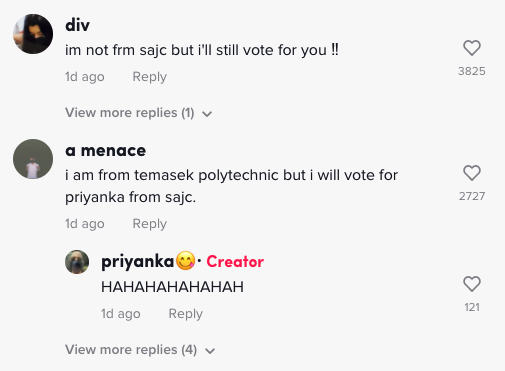Open priyanka's creator avatar
This screenshot has height=371, width=505.
pyautogui.click(x=77, y=262)
